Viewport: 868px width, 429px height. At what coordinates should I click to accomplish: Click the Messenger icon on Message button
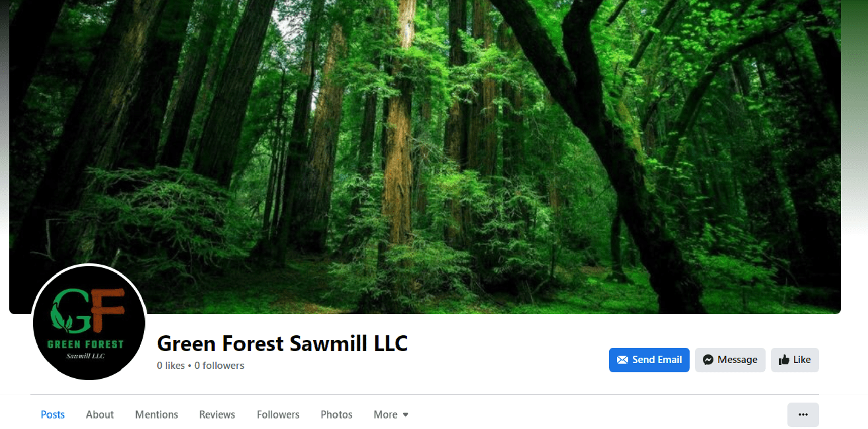707,360
